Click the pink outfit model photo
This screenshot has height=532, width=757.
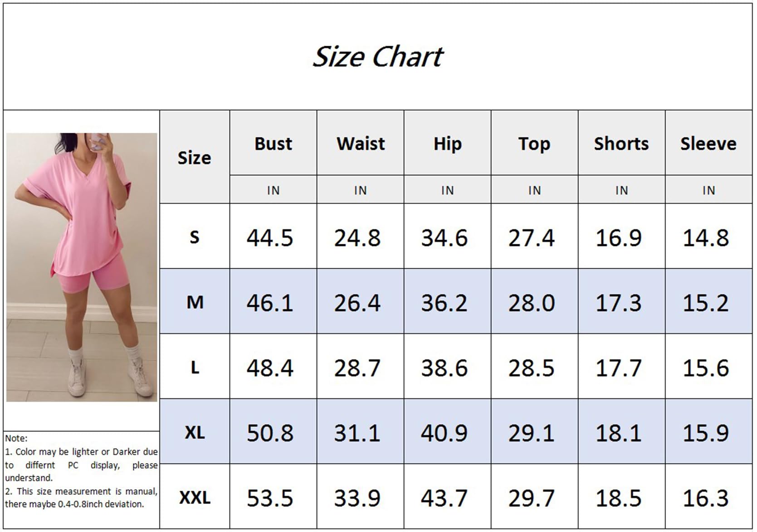tap(82, 267)
